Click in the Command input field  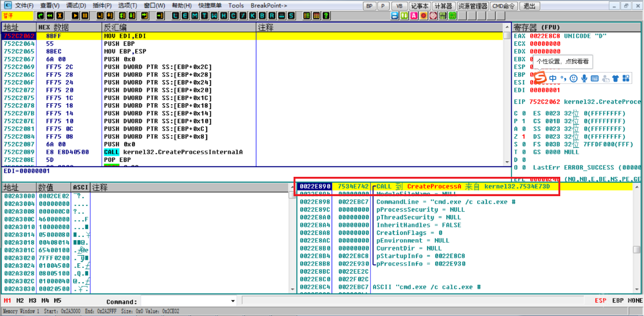[185, 301]
